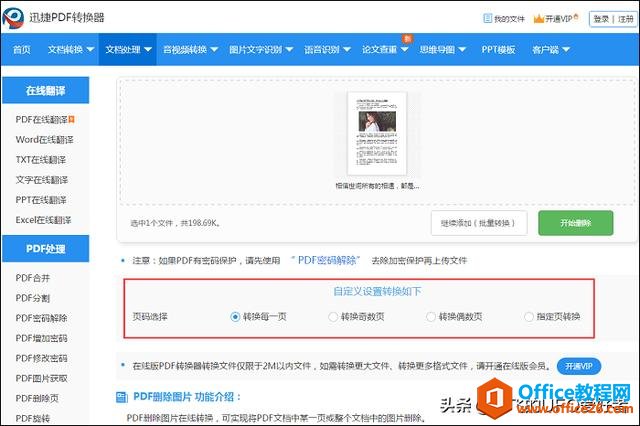Open the PDF密码解除 link in the note

[x=326, y=260]
